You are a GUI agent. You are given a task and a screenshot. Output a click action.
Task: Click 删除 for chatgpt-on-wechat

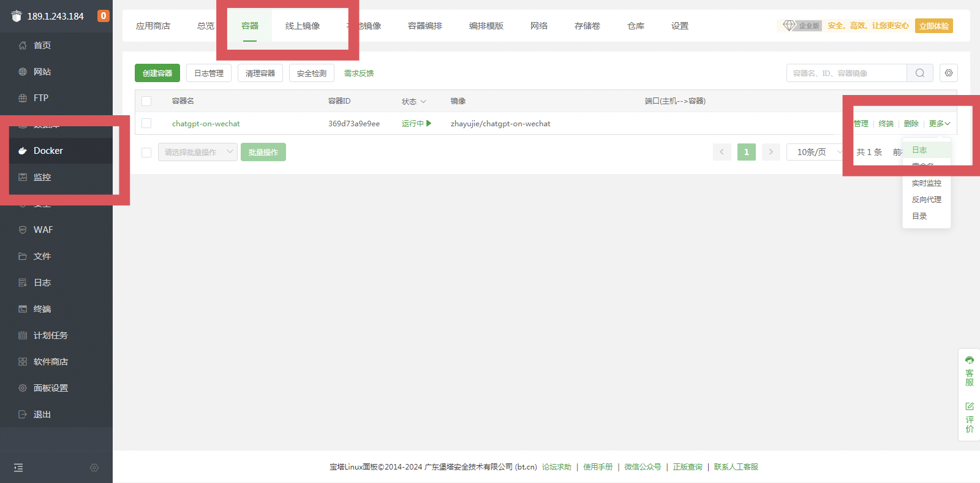point(911,123)
